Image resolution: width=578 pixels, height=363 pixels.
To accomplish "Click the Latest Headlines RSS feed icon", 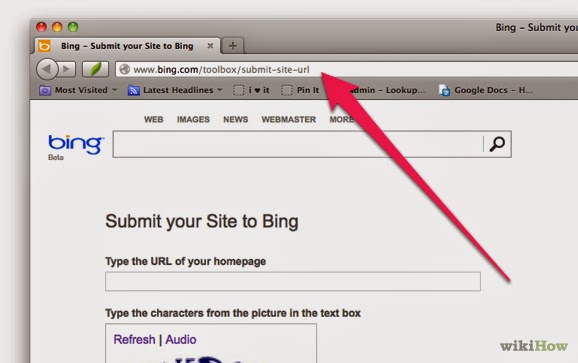I will (x=133, y=90).
